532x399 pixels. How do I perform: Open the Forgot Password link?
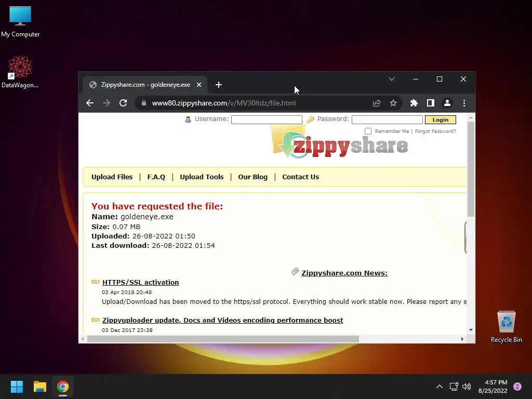(x=435, y=131)
